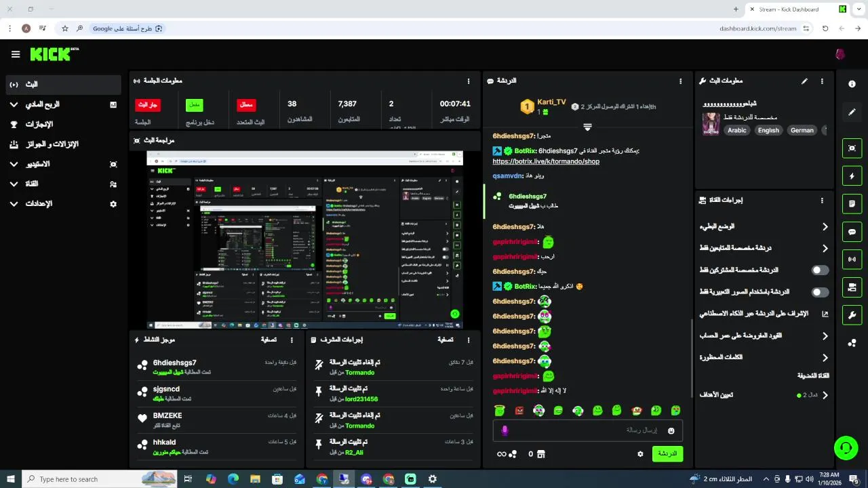Viewport: 868px width, 488px height.
Task: Select البث in the sidebar
Action: click(63, 85)
